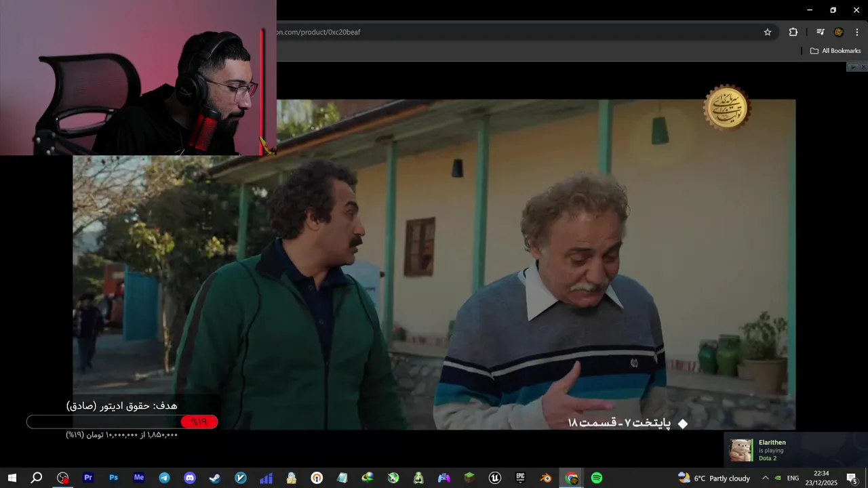
Task: Open the colorful game controller taskbar app
Action: (x=444, y=478)
